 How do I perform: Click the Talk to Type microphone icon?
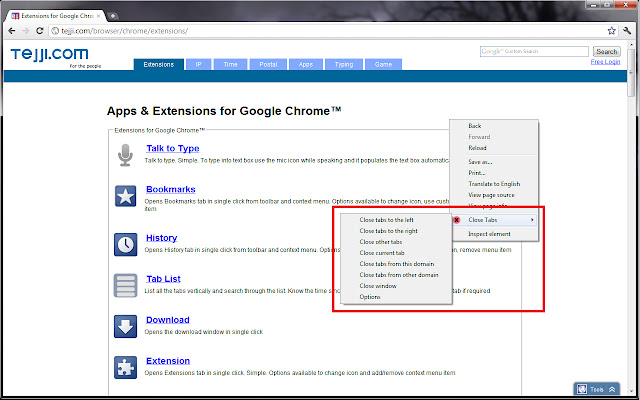[x=126, y=154]
